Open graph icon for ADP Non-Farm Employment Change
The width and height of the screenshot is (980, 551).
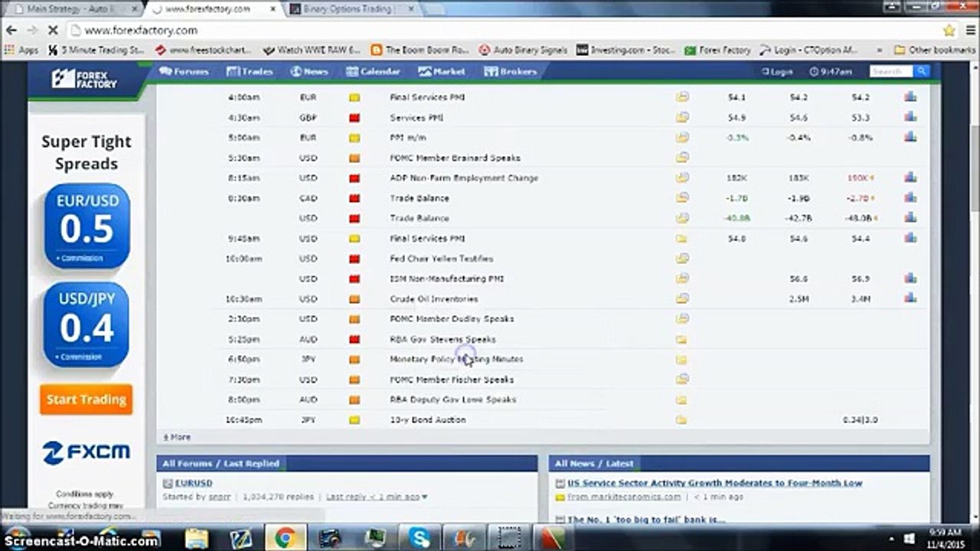pos(910,178)
